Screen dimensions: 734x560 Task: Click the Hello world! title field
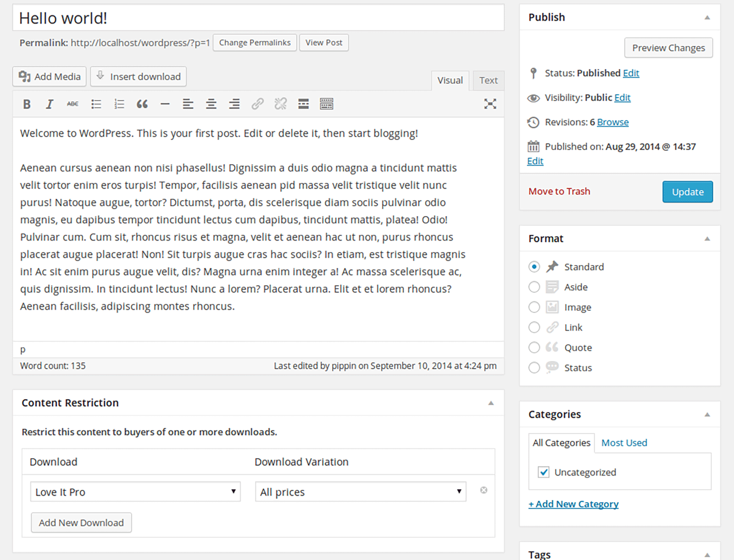(x=258, y=18)
